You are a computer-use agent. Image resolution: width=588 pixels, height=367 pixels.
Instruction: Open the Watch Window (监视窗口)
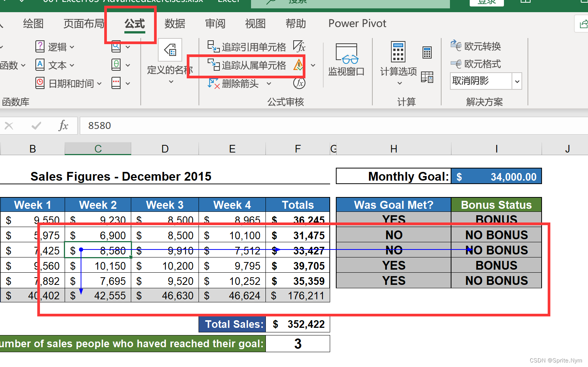(x=346, y=60)
